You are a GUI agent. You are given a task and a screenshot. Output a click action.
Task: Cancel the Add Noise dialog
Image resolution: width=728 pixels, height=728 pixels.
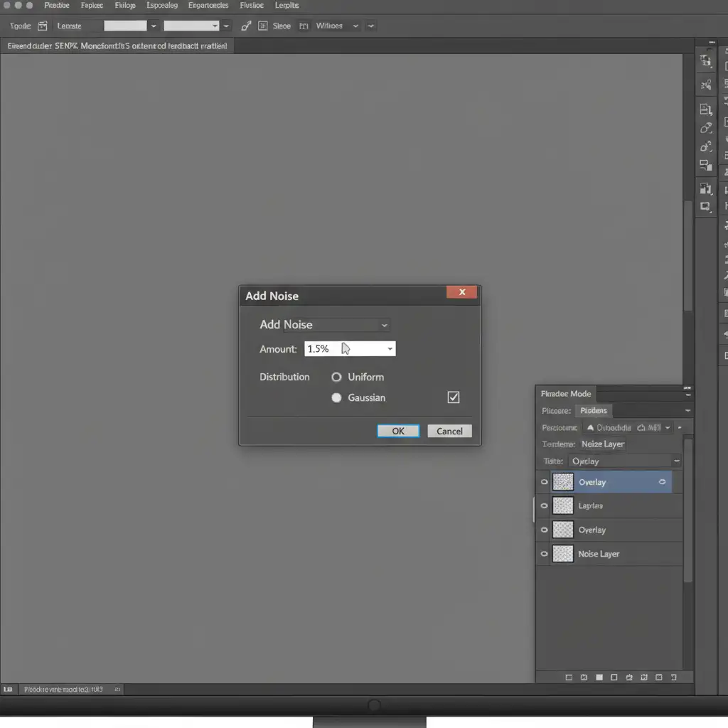pyautogui.click(x=449, y=431)
